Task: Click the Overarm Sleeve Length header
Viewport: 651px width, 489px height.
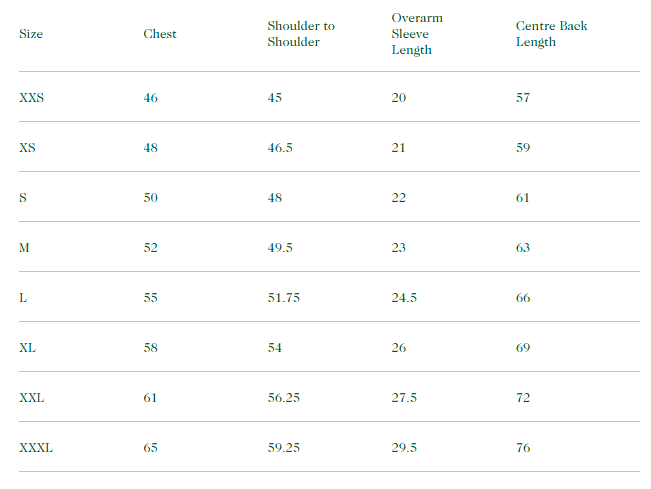Action: coord(417,34)
